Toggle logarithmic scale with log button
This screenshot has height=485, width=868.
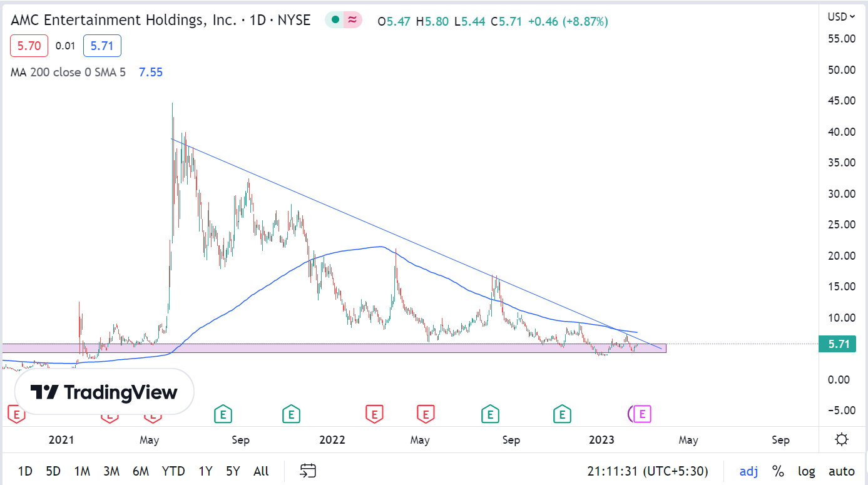click(x=807, y=471)
